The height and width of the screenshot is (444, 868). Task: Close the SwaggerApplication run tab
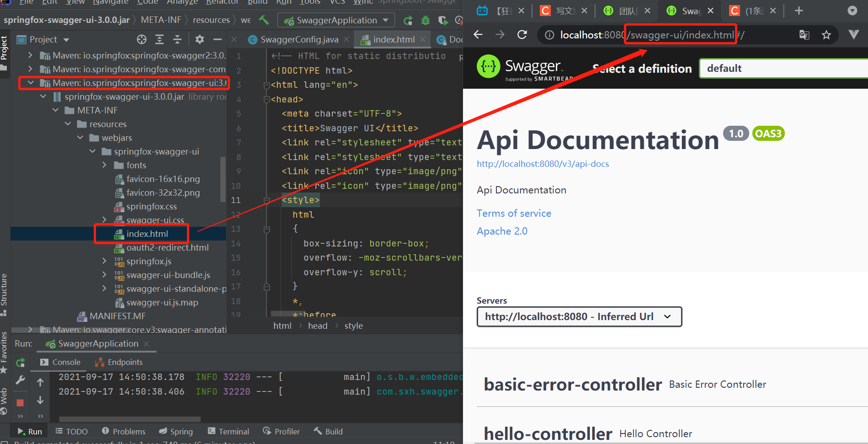pos(146,343)
